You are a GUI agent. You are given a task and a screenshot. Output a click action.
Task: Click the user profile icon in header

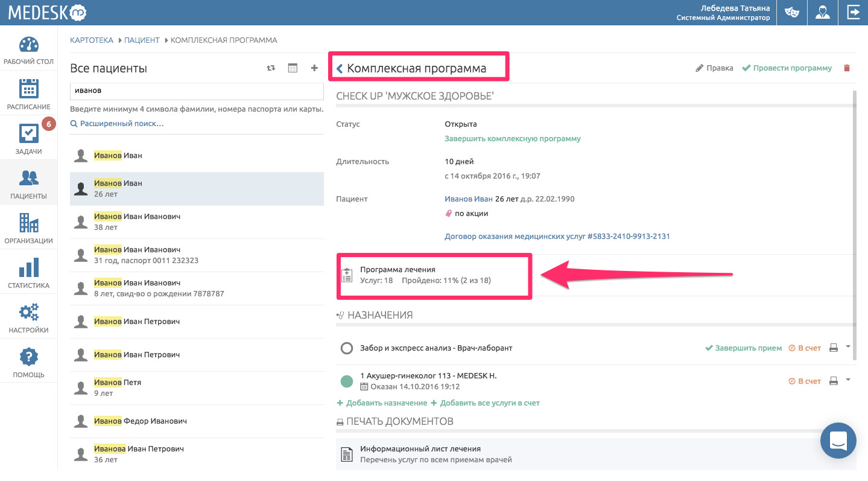point(822,13)
